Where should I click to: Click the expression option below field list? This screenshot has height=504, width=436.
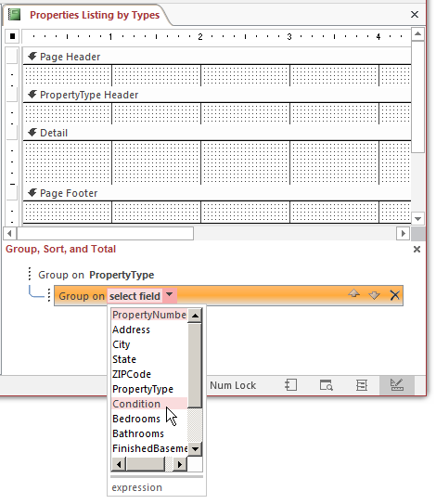click(137, 487)
